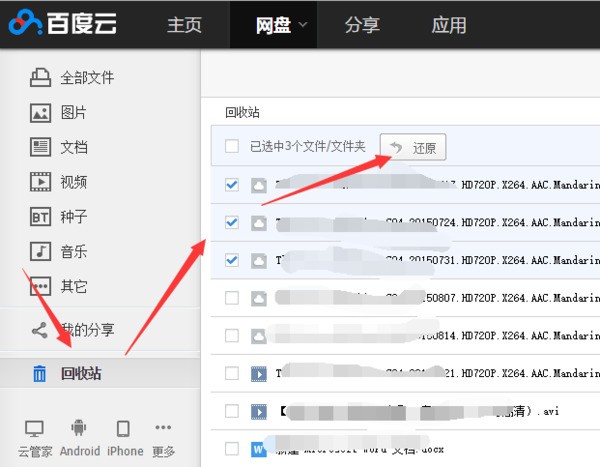
Task: Open the iPhone download link label
Action: click(125, 451)
